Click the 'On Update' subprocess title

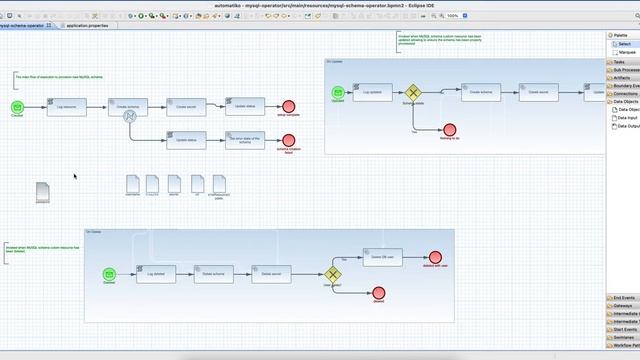click(x=335, y=62)
